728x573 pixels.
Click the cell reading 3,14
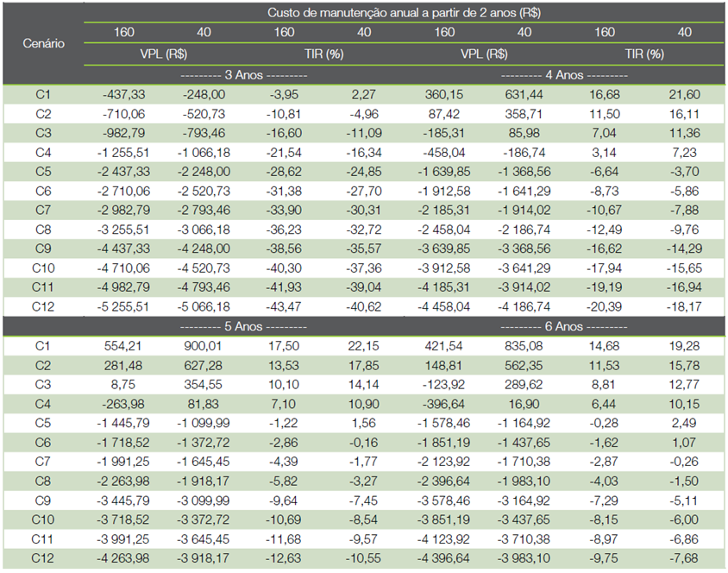tap(604, 152)
